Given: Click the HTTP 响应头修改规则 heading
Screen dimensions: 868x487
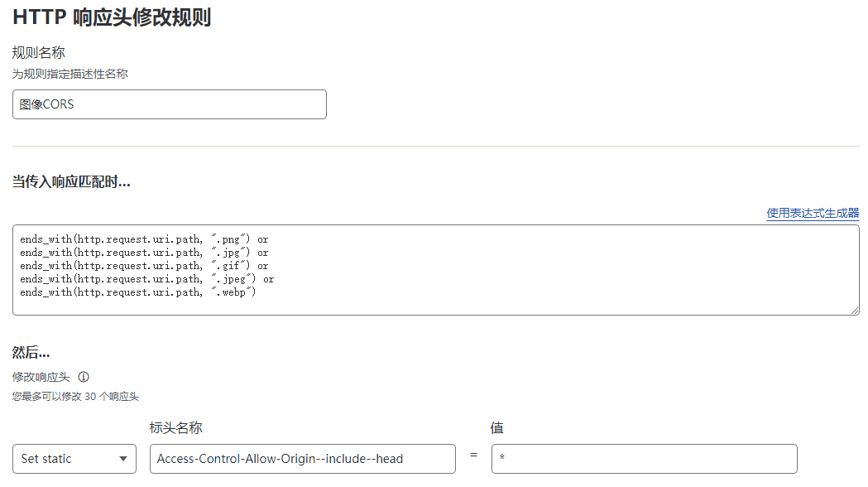Looking at the screenshot, I should point(112,17).
